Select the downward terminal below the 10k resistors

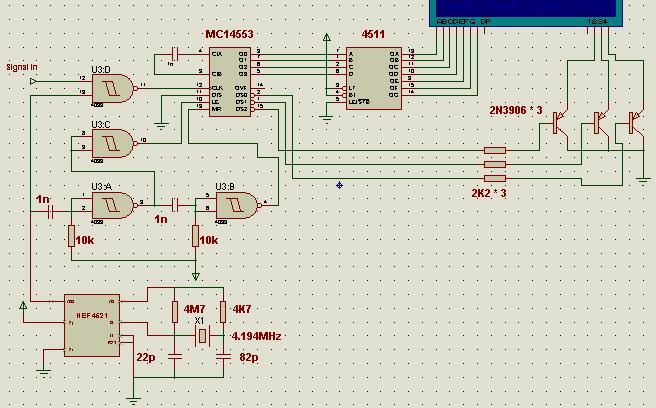pyautogui.click(x=195, y=276)
